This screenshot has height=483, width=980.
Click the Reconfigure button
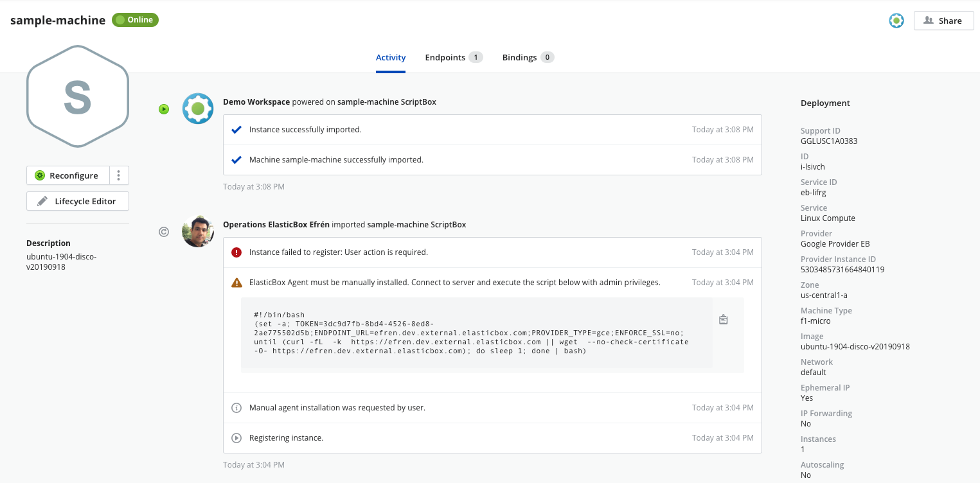(67, 175)
